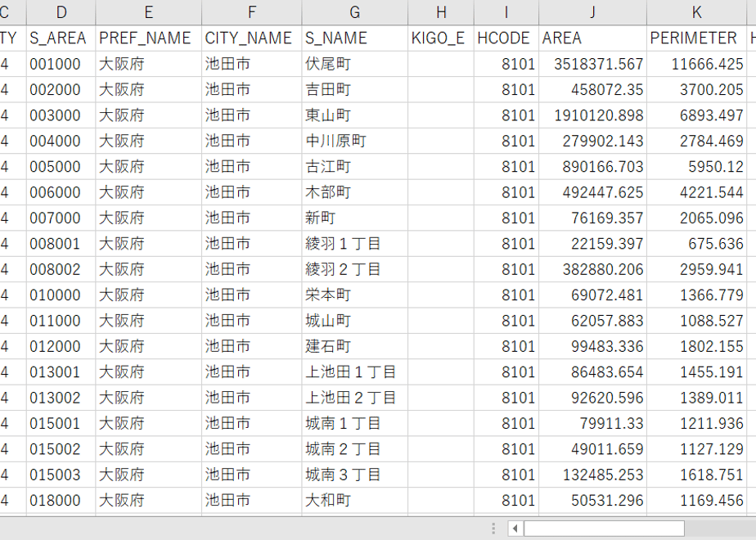The height and width of the screenshot is (540, 756).
Task: Select AREA value 76169.357
Action: (592, 218)
